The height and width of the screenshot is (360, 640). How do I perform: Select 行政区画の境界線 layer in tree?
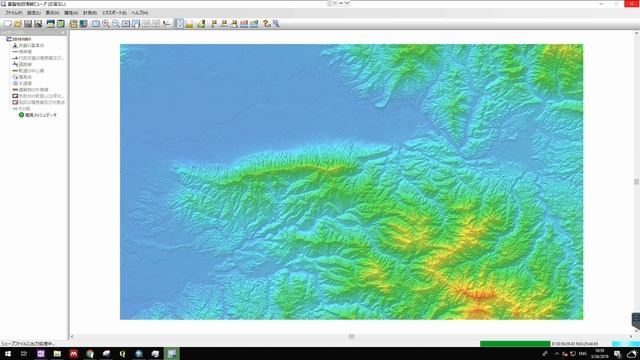point(41,58)
